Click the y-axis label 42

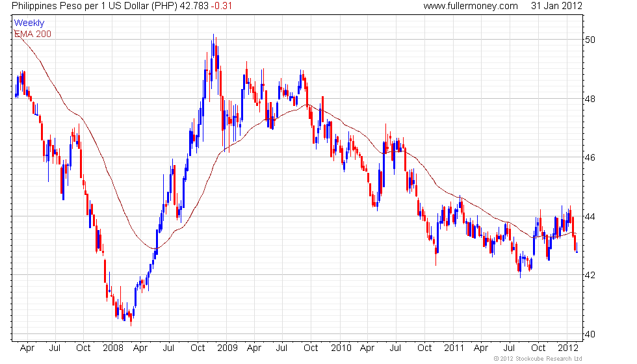click(x=590, y=275)
